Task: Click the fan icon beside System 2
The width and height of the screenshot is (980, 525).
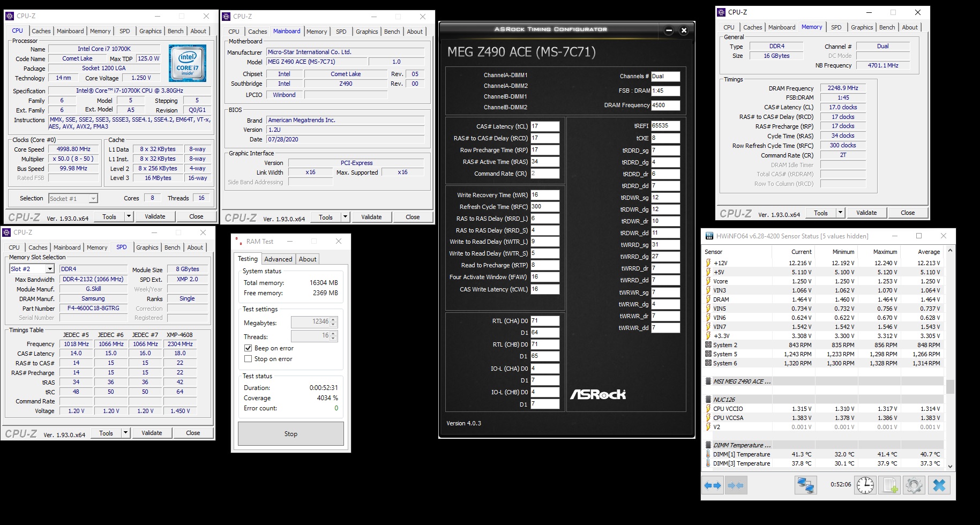Action: [708, 345]
